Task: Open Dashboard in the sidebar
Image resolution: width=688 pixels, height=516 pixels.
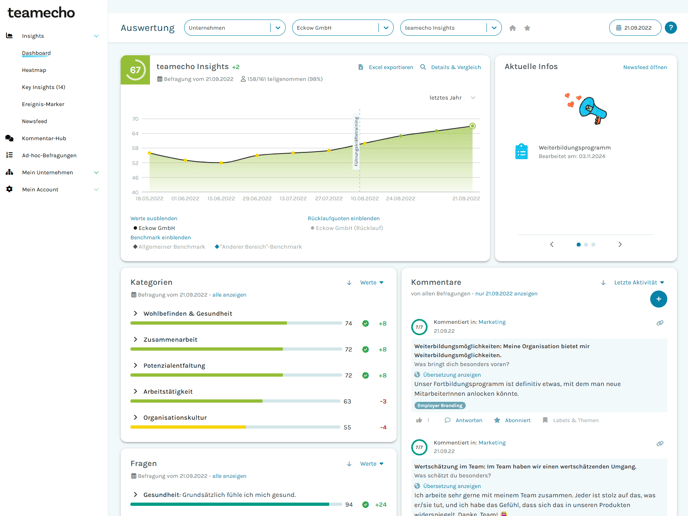Action: click(36, 53)
